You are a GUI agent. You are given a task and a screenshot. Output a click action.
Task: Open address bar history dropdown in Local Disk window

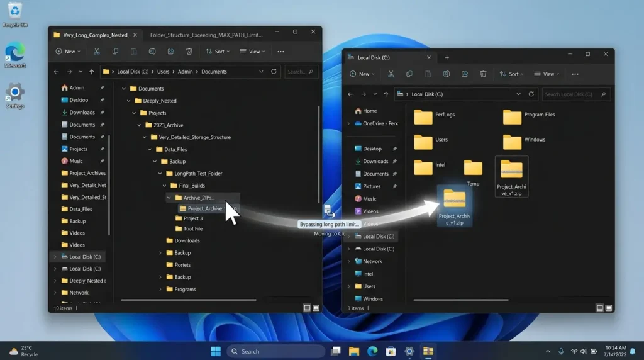click(518, 94)
